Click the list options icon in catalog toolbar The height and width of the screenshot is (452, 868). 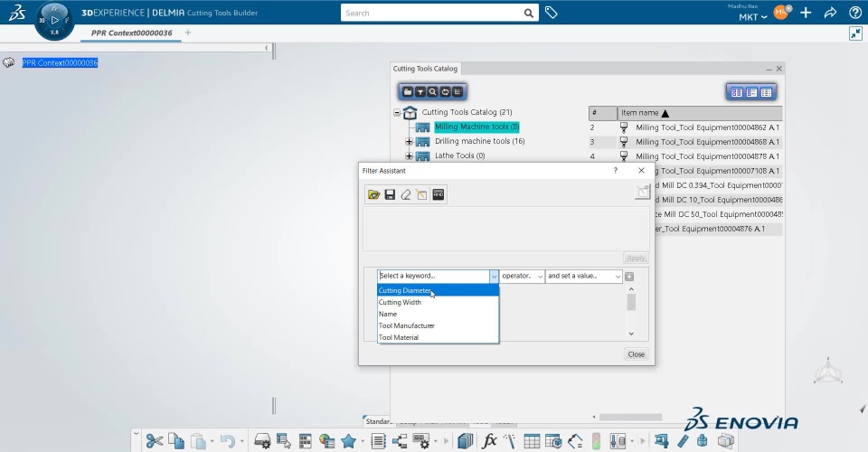point(458,92)
